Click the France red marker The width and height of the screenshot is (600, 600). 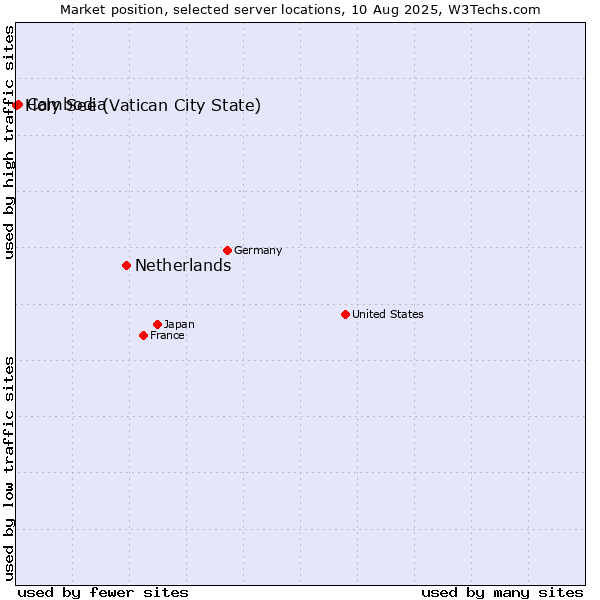[x=143, y=336]
